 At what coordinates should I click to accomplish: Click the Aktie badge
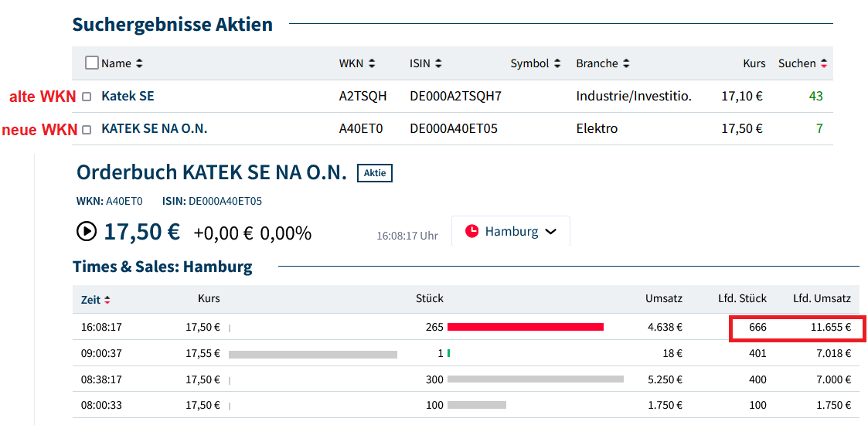(x=375, y=172)
